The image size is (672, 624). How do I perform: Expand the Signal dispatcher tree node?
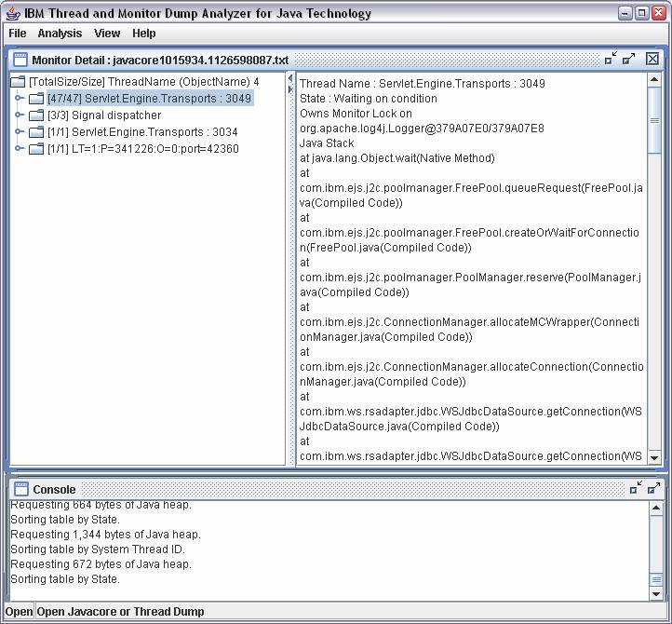coord(20,115)
